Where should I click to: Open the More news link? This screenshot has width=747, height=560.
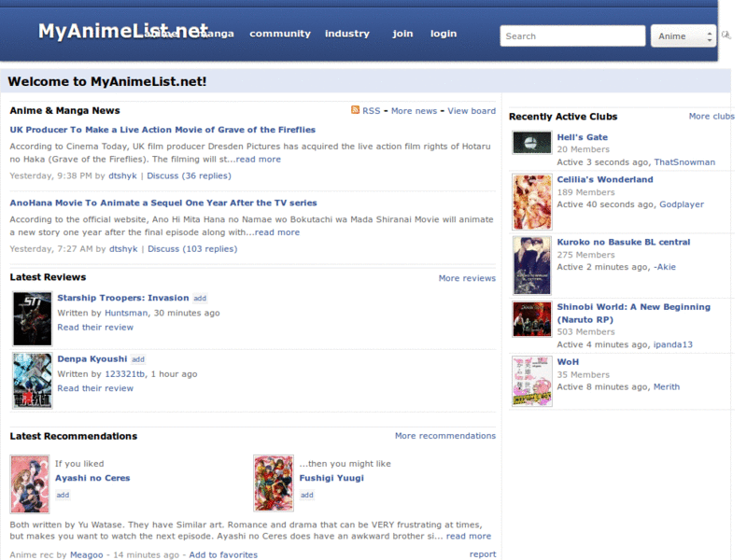tap(414, 111)
